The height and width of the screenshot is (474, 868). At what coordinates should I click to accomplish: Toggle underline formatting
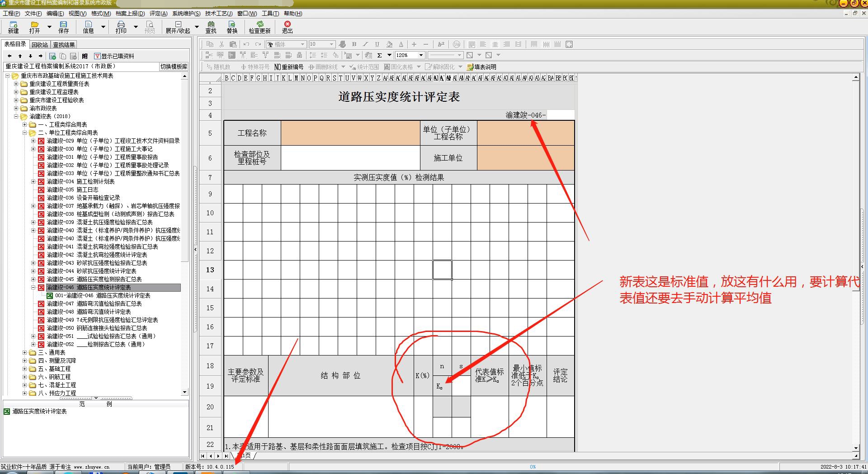pyautogui.click(x=377, y=44)
